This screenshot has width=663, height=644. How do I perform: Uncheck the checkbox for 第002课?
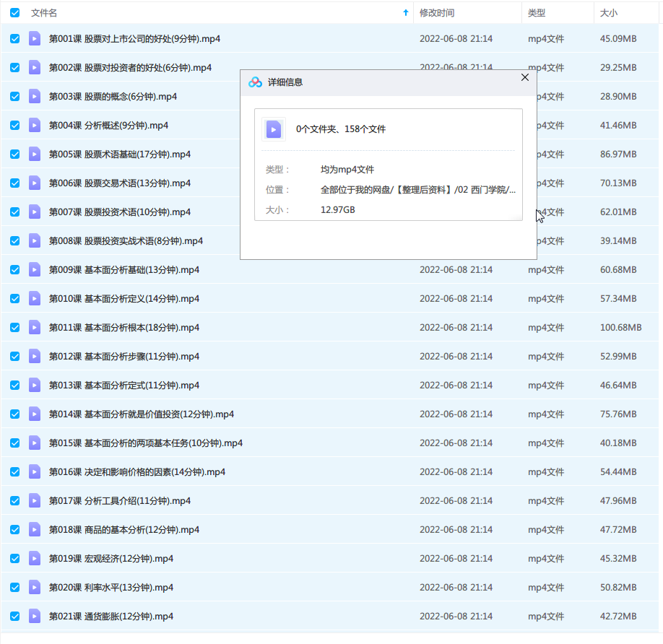tap(14, 67)
